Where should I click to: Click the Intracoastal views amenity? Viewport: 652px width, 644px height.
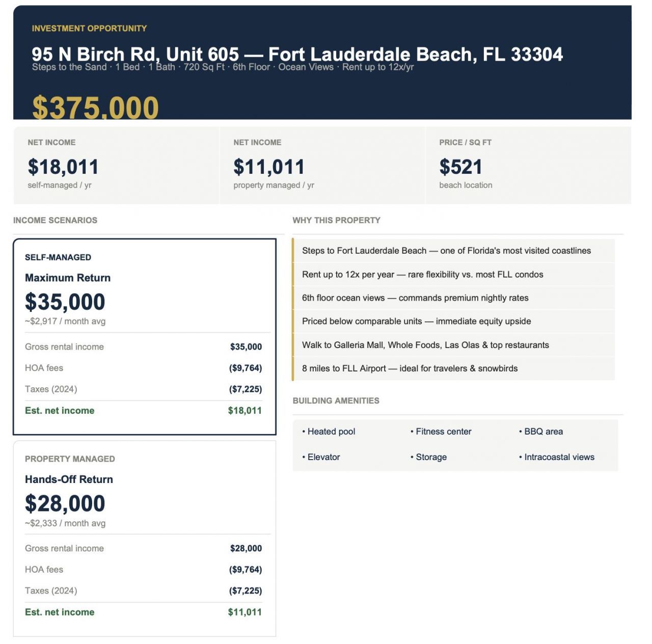coord(559,457)
